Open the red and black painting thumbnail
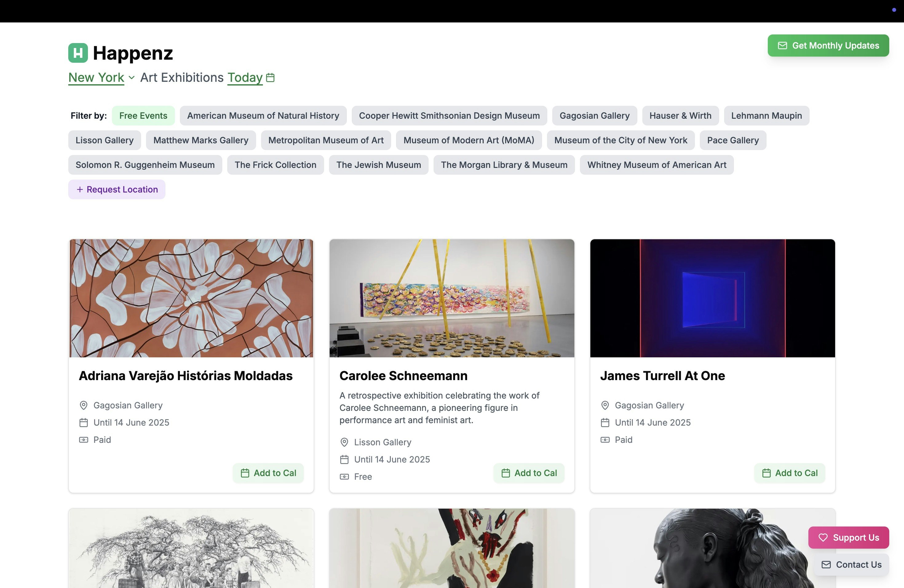Screen dimensions: 904x588 452,548
